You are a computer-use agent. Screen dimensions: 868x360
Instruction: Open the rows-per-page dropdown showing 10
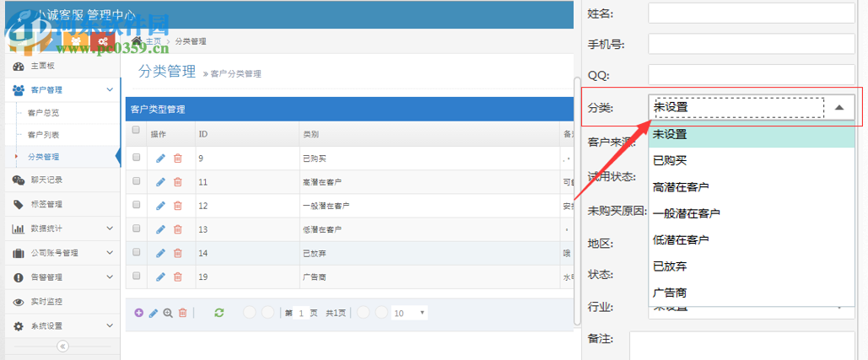(x=409, y=313)
